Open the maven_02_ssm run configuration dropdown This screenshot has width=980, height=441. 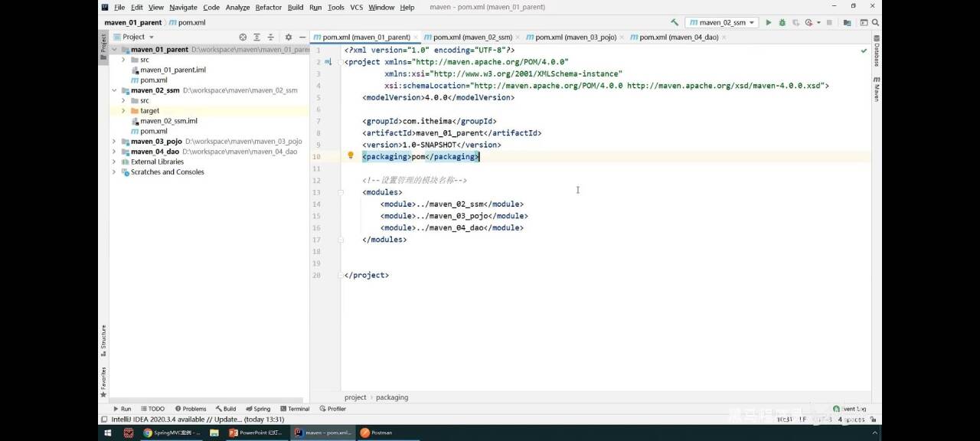(721, 23)
